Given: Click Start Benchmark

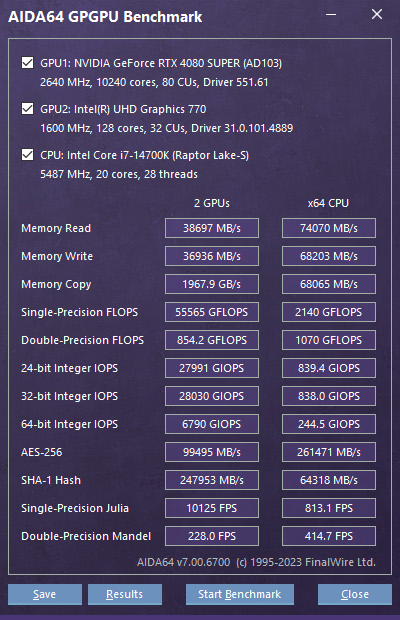Looking at the screenshot, I should (240, 594).
